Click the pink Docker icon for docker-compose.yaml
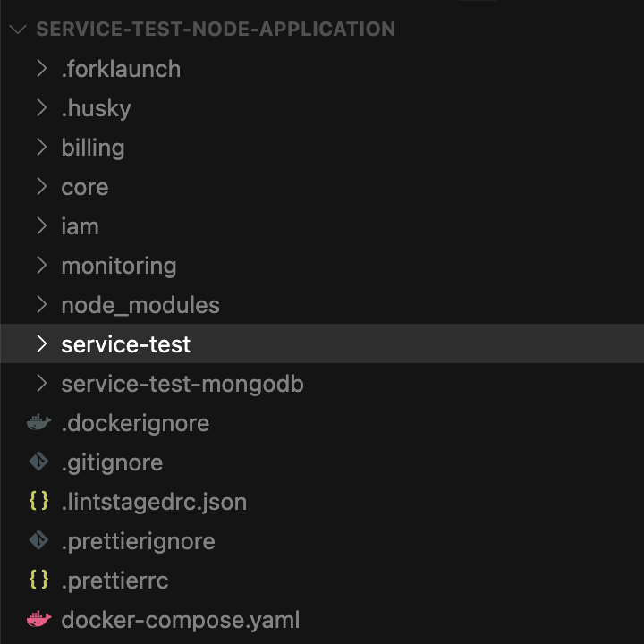Viewport: 644px width, 644px height. [x=38, y=620]
